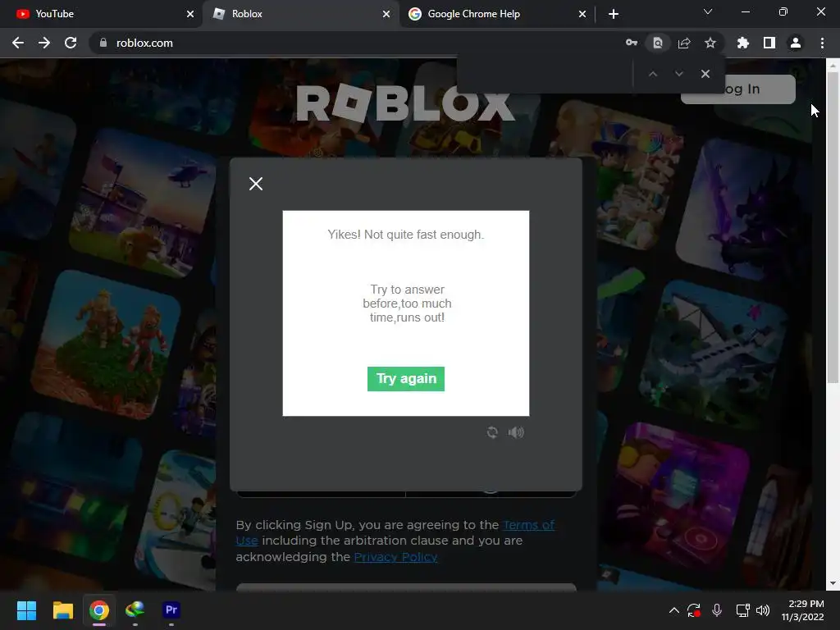840x630 pixels.
Task: Click the Chrome taskbar icon
Action: click(x=99, y=610)
